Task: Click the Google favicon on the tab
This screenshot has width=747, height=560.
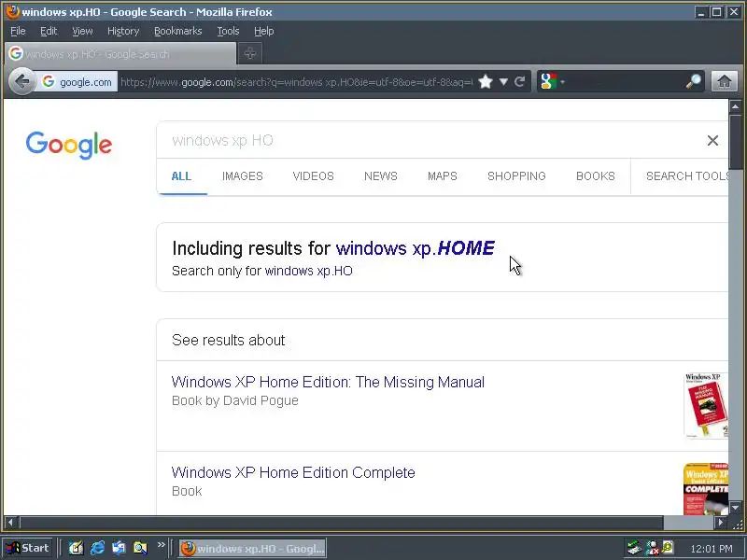Action: pos(16,53)
